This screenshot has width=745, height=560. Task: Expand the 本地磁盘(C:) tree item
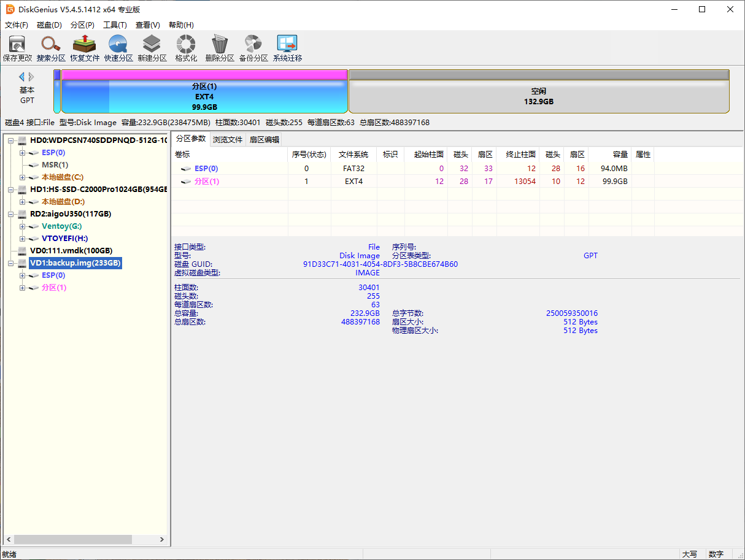[x=23, y=177]
